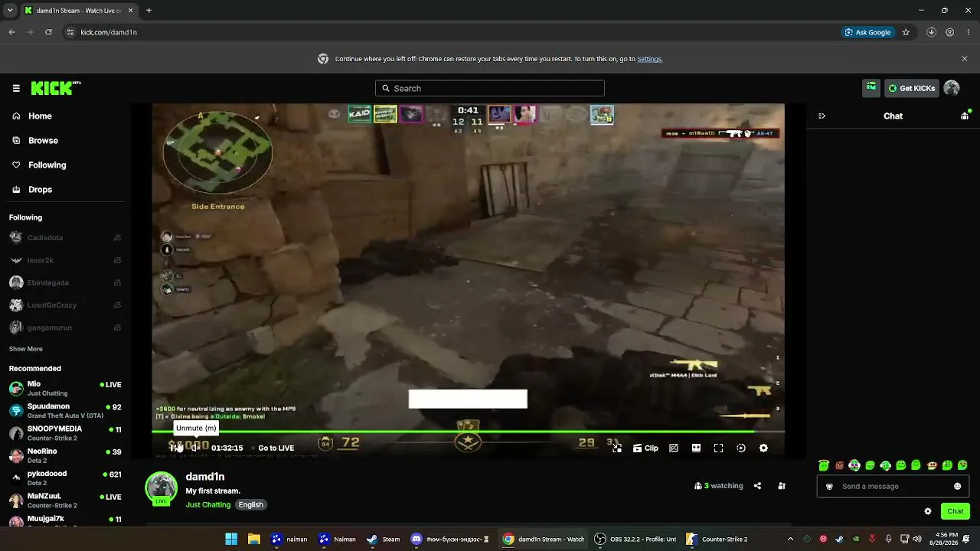Open the Kick hamburger menu
The image size is (980, 551).
16,88
